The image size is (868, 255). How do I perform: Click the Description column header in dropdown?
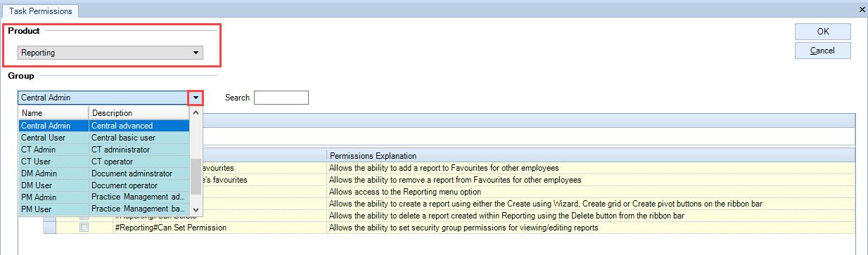(x=139, y=113)
